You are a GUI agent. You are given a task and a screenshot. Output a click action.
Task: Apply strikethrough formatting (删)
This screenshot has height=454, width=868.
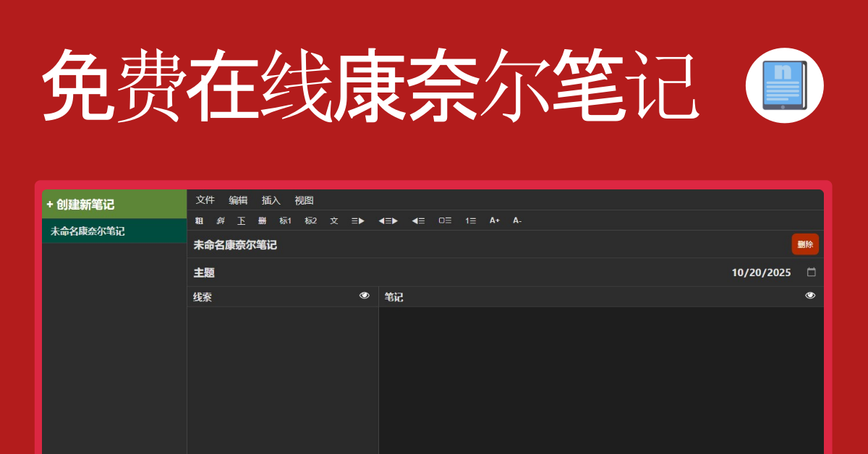click(x=263, y=220)
